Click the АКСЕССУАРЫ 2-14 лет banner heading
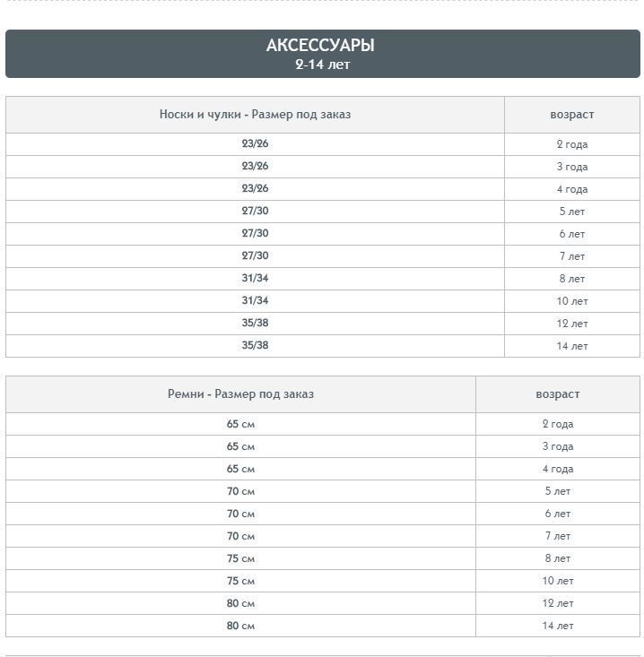 pos(321,54)
